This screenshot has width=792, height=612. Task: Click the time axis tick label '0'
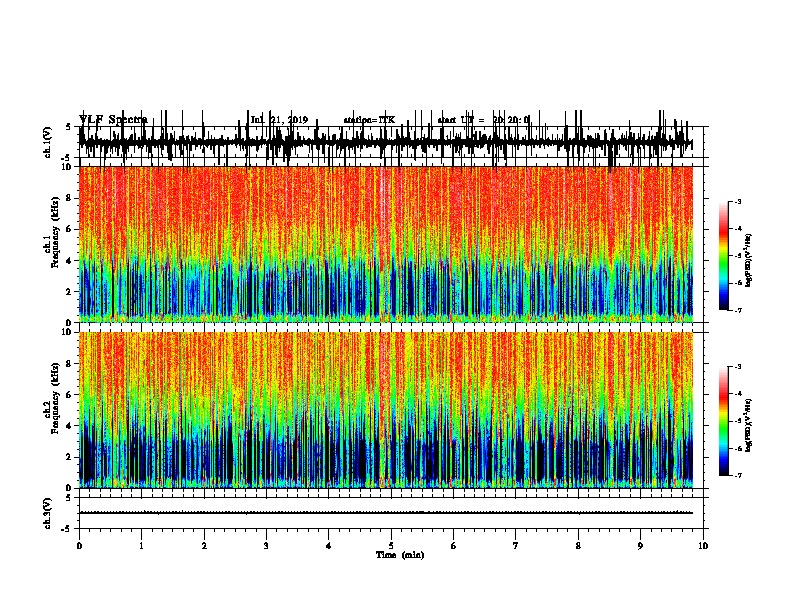79,546
